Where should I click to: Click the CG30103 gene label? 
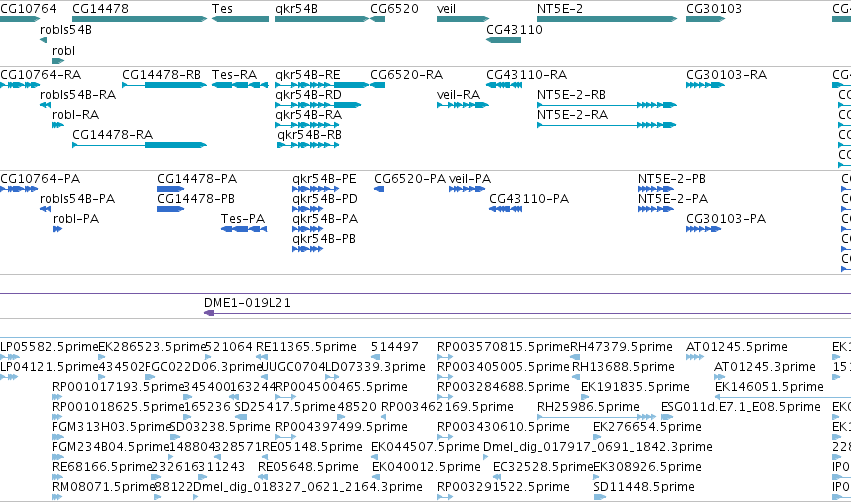714,9
